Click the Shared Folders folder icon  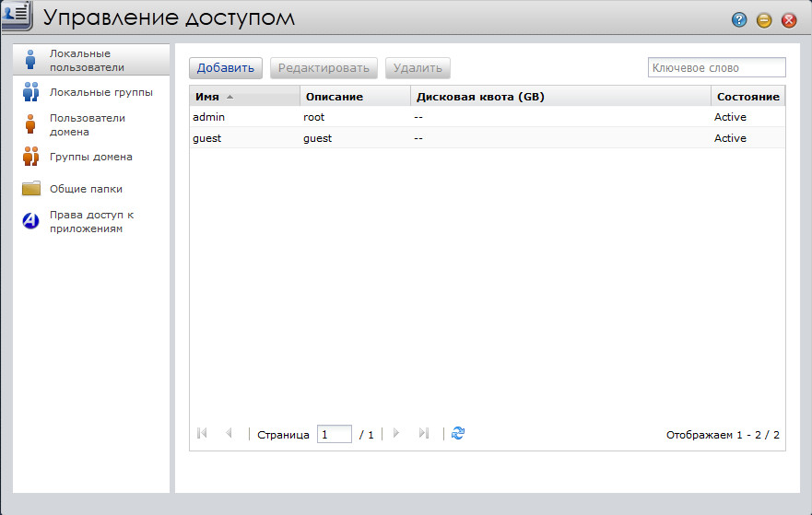[x=30, y=189]
